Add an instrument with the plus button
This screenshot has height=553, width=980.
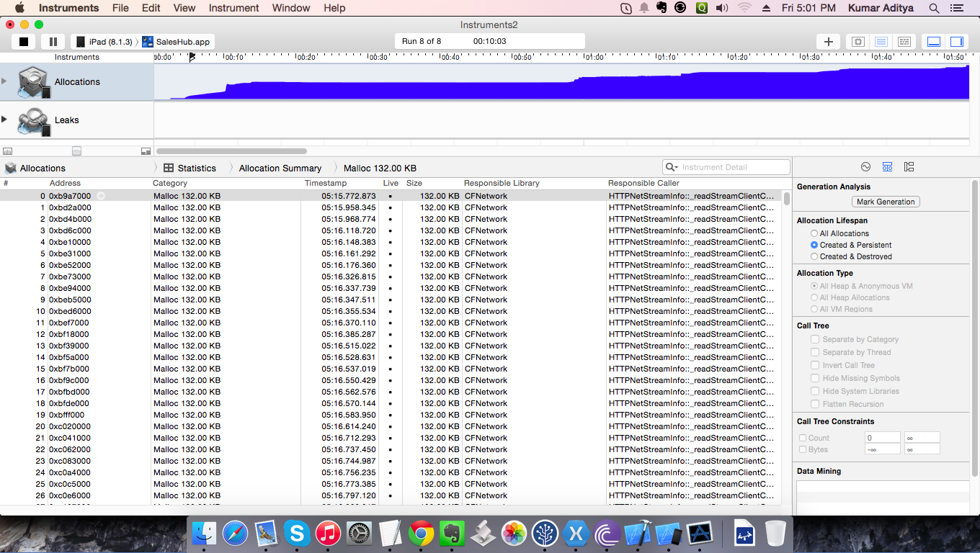tap(829, 42)
